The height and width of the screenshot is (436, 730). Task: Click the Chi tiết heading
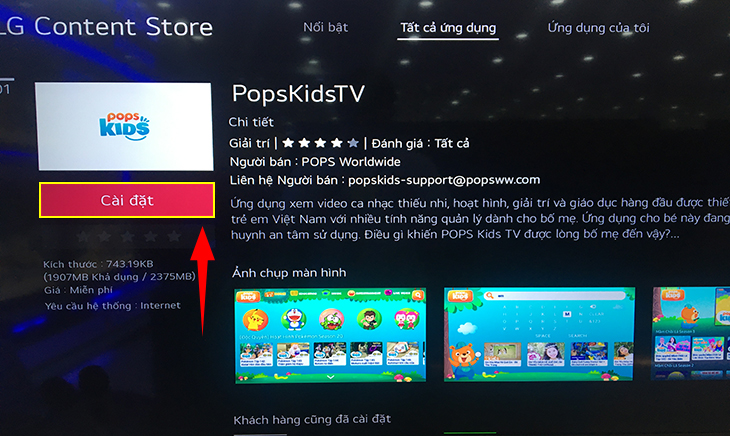(251, 122)
